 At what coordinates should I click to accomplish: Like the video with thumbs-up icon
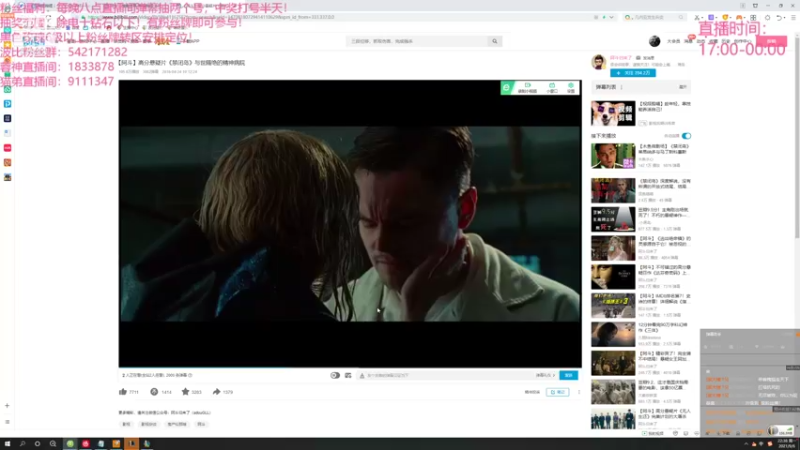pos(123,392)
